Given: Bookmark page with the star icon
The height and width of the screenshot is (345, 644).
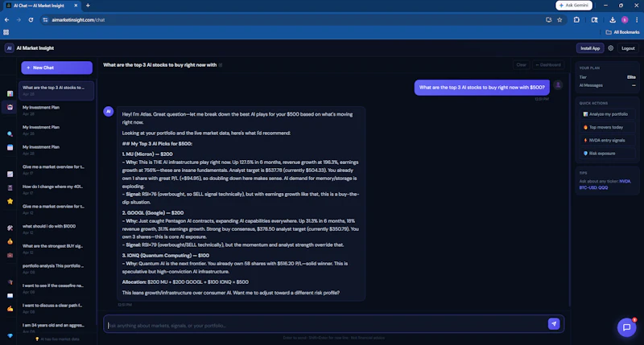Looking at the screenshot, I should 559,19.
